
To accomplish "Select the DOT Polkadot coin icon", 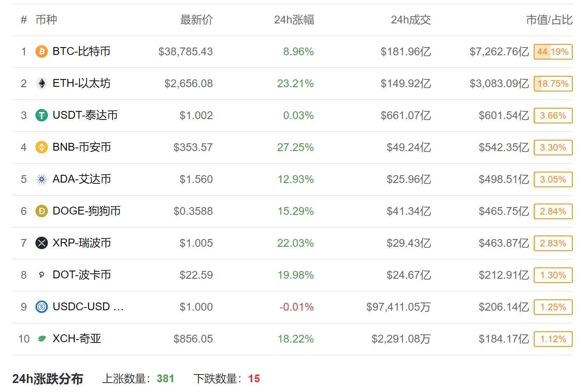I will [x=41, y=275].
